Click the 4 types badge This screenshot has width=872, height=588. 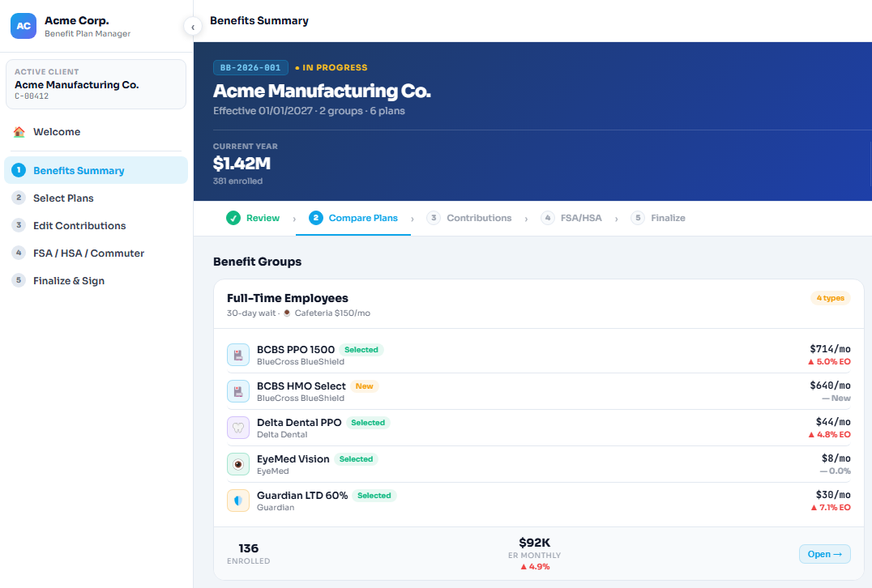830,298
